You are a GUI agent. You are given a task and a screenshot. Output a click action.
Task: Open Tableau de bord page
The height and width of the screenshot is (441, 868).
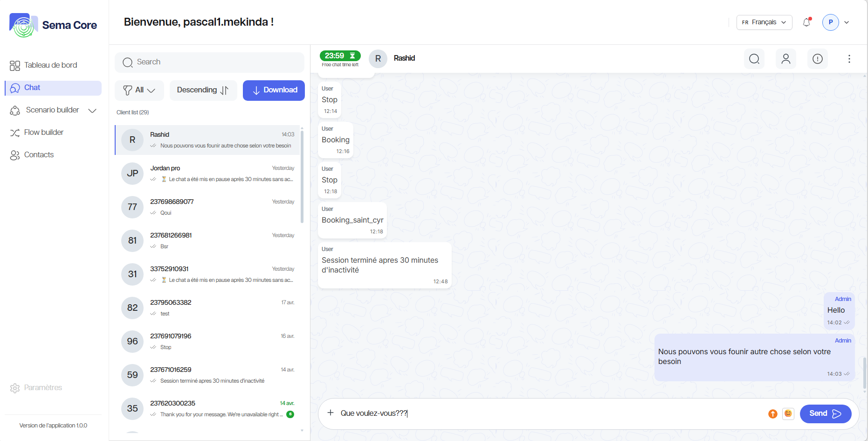pyautogui.click(x=50, y=65)
